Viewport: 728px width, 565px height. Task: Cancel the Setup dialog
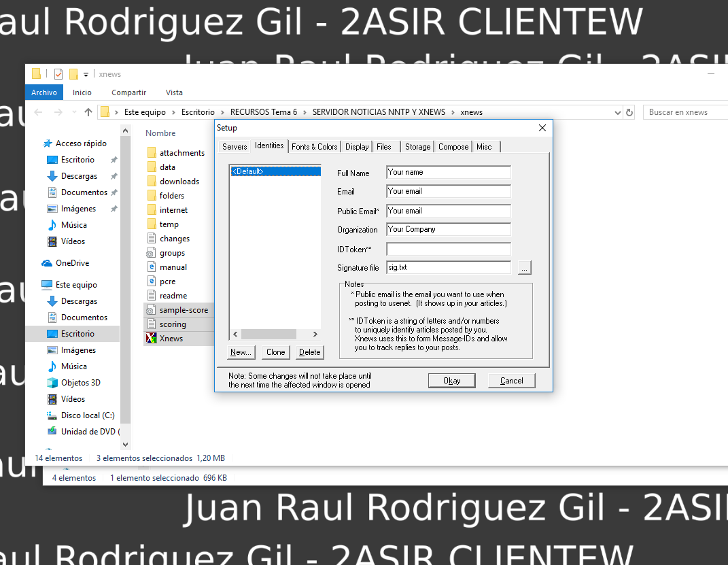512,381
